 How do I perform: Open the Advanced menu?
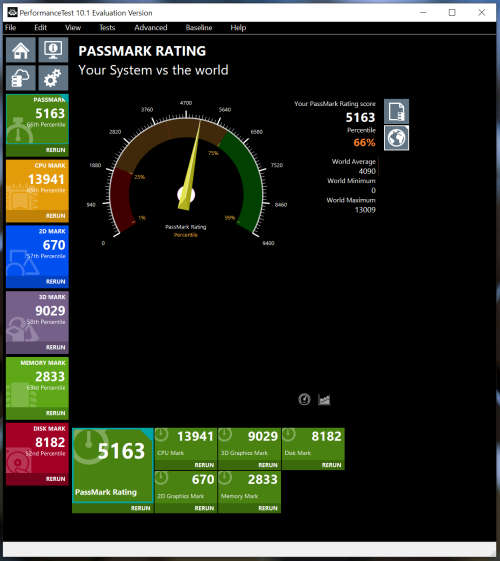(151, 28)
